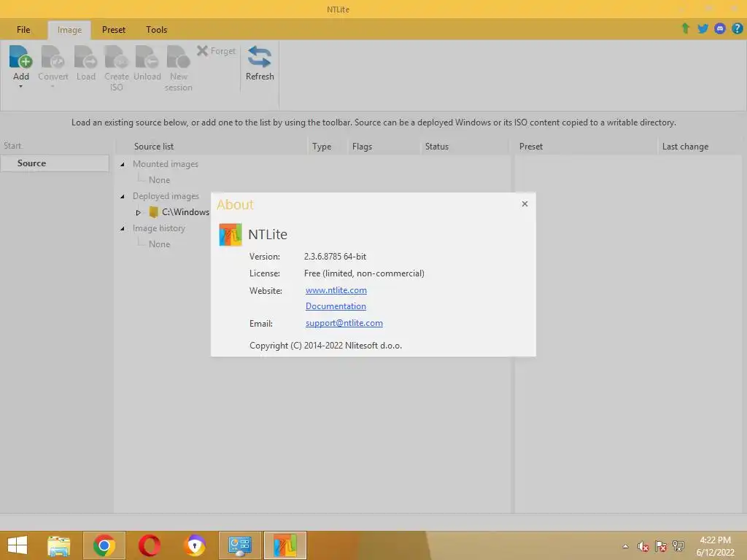Click the muted volume tray icon
This screenshot has height=560, width=747.
pyautogui.click(x=643, y=546)
